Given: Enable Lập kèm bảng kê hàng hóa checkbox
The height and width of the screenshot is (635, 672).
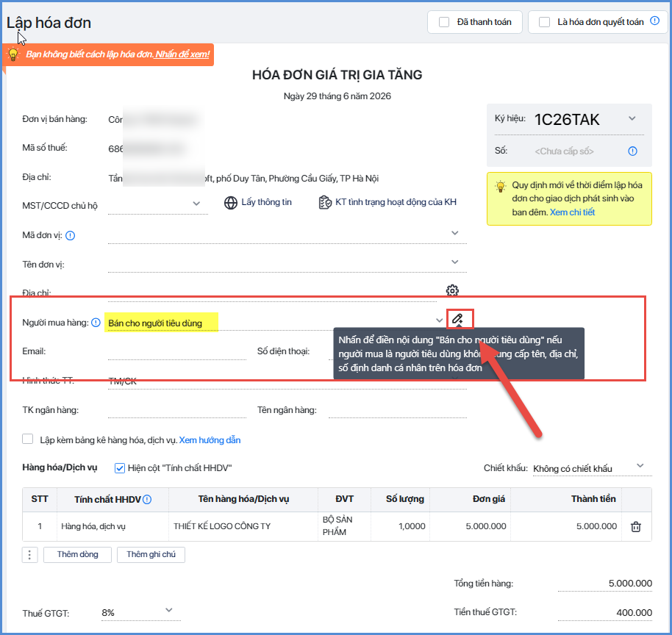Looking at the screenshot, I should [x=27, y=440].
